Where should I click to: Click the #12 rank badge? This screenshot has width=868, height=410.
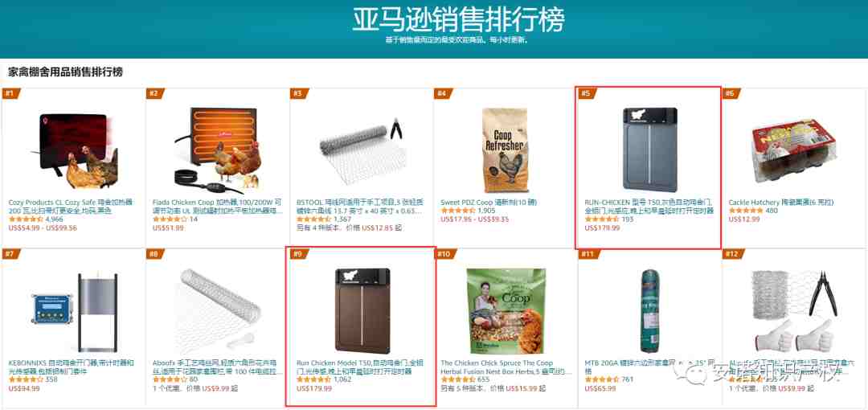pos(732,254)
